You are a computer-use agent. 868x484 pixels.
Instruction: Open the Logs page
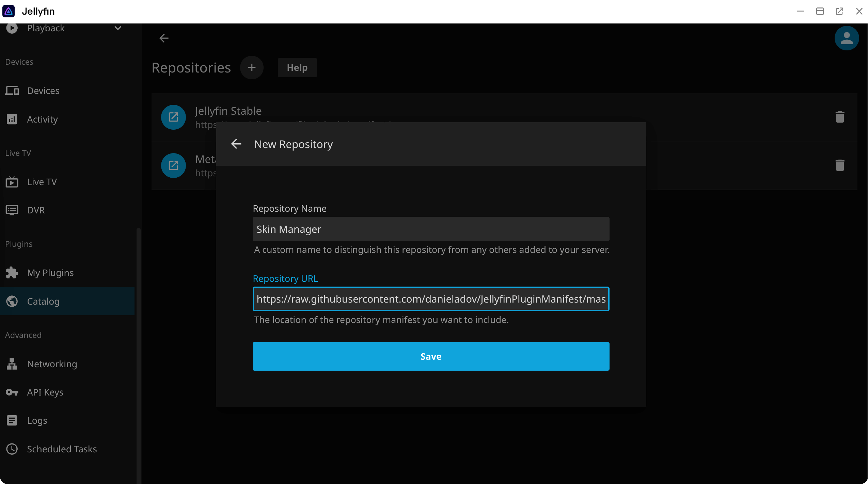coord(37,420)
